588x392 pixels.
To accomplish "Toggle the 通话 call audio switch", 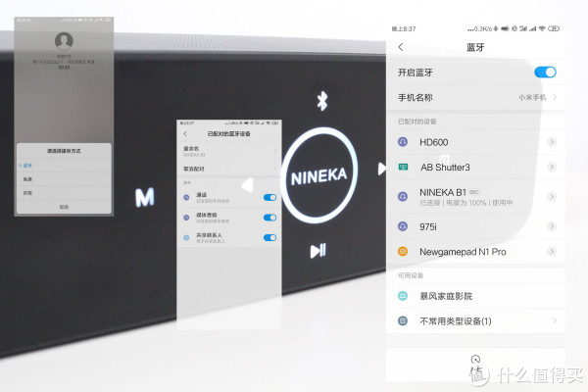I will coord(270,197).
